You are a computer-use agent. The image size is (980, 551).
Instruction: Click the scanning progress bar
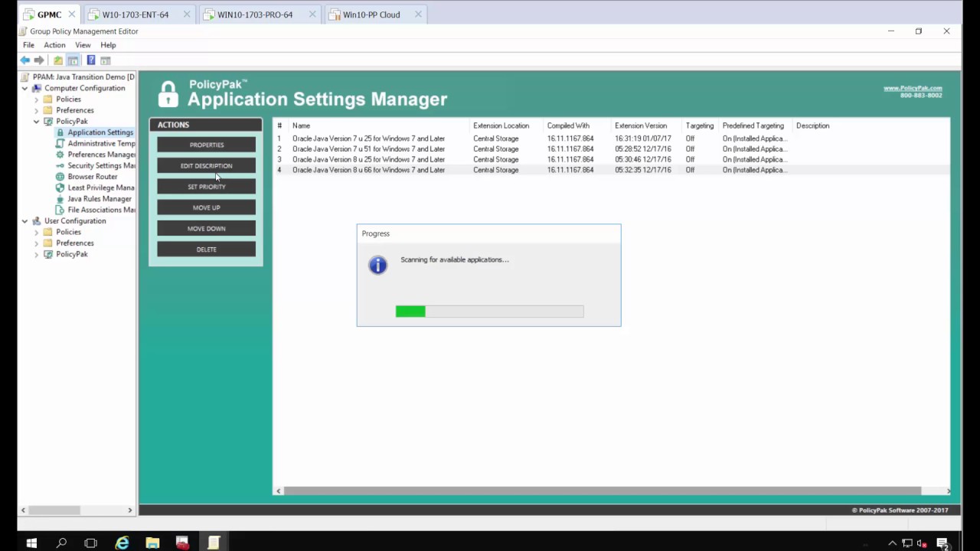(x=489, y=311)
